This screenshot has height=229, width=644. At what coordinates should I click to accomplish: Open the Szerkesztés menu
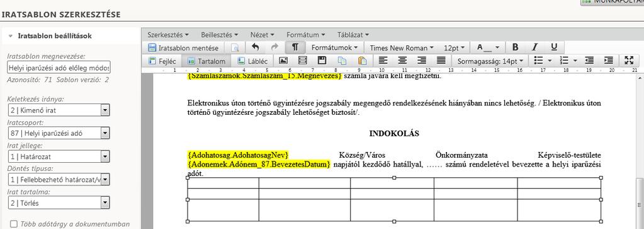click(x=168, y=35)
